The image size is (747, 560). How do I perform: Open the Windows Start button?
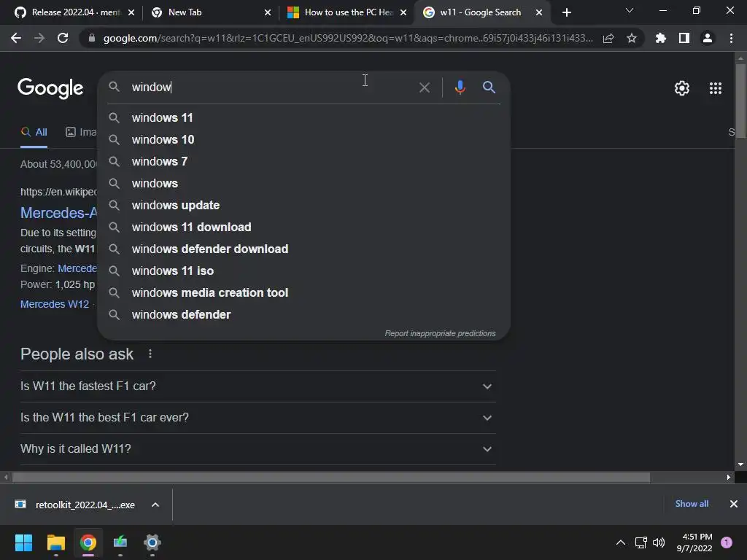click(23, 542)
